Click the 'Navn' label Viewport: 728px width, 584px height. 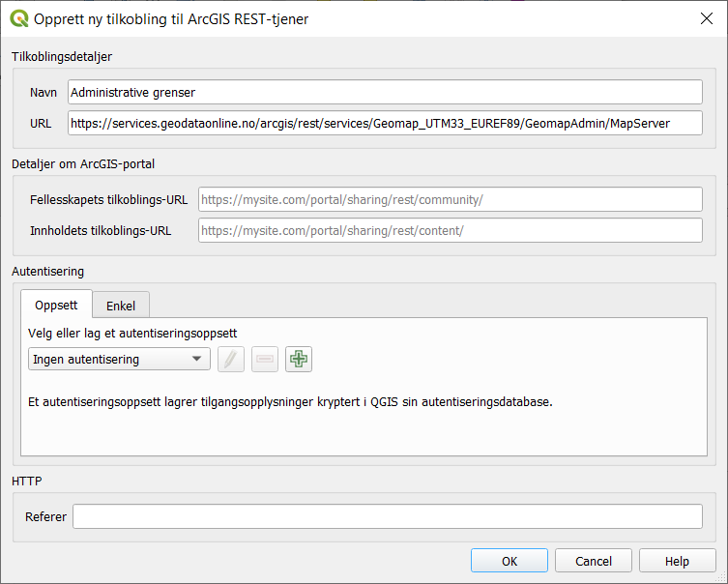[x=44, y=93]
